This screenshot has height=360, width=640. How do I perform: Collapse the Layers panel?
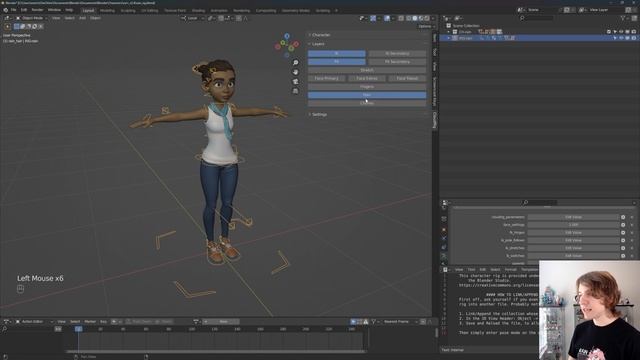(x=317, y=44)
